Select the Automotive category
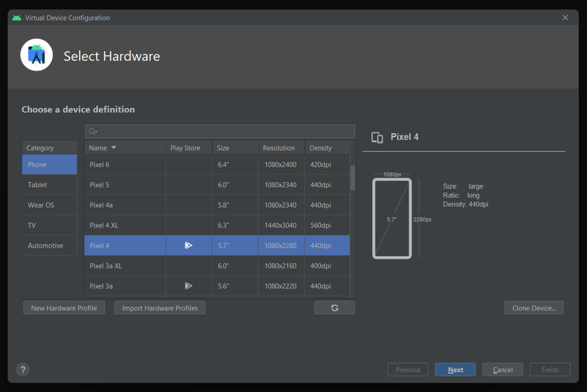 point(50,245)
